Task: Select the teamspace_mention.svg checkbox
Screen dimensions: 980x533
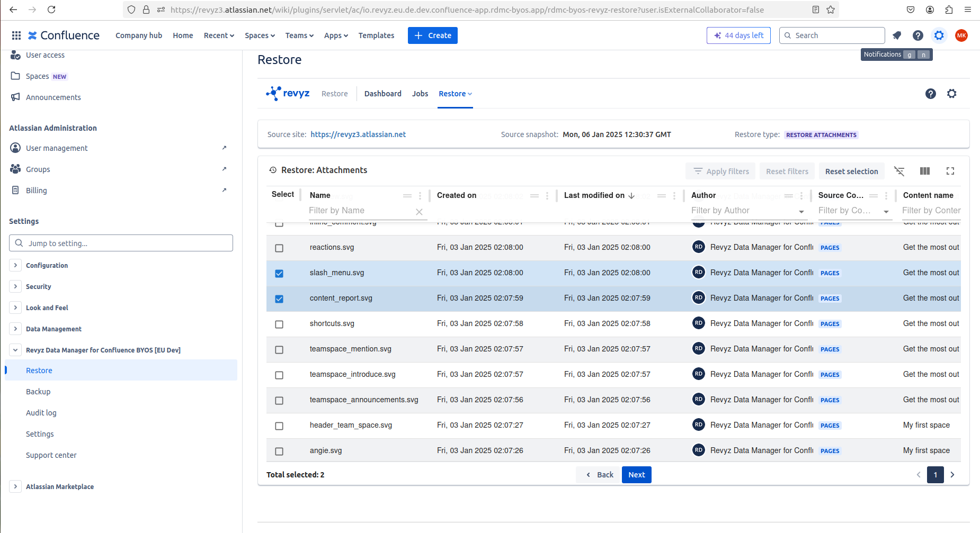Action: point(279,349)
